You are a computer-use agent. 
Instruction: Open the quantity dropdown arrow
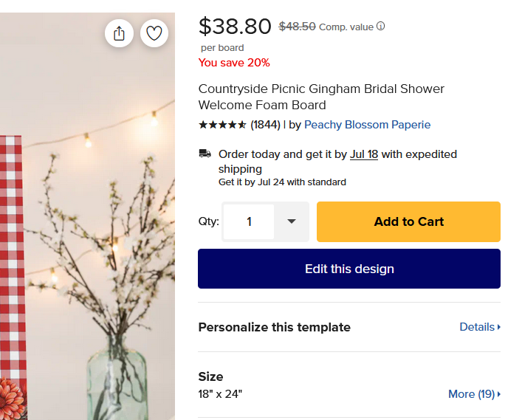pos(292,221)
